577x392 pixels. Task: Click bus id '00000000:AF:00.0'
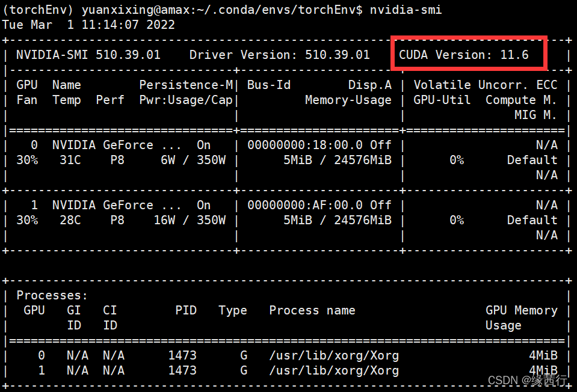(305, 205)
